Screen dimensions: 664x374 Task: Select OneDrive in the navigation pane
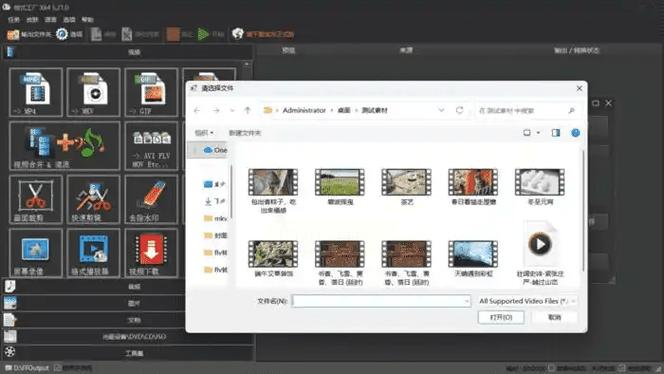click(215, 150)
